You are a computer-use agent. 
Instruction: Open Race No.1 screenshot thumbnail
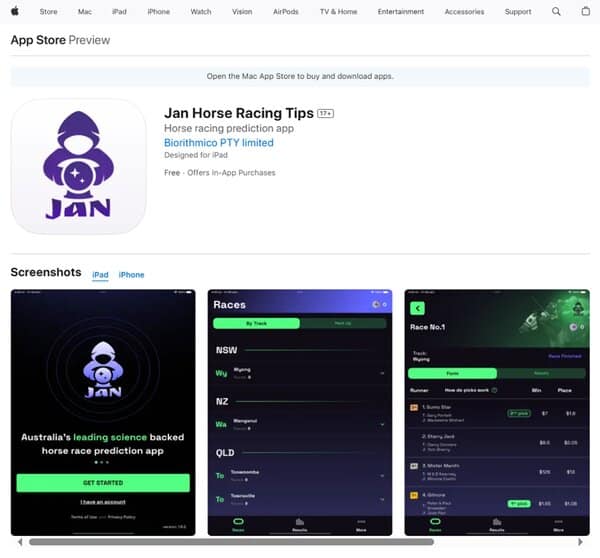tap(497, 413)
